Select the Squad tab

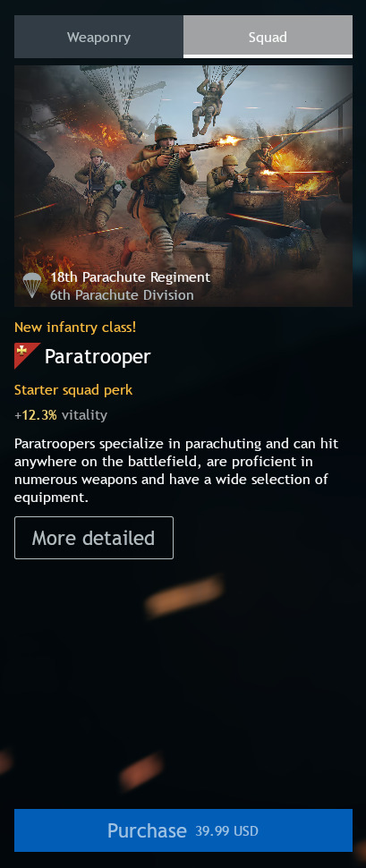point(268,37)
